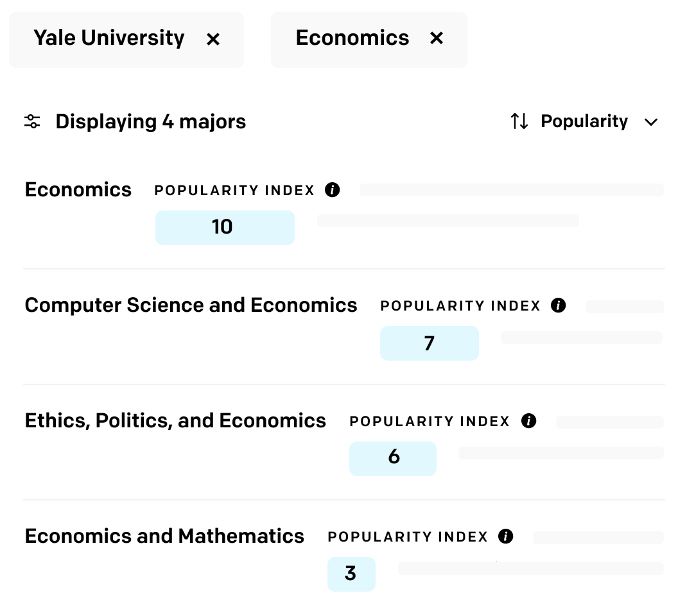
Task: Show info for Economics and Mathematics index
Action: coord(505,536)
